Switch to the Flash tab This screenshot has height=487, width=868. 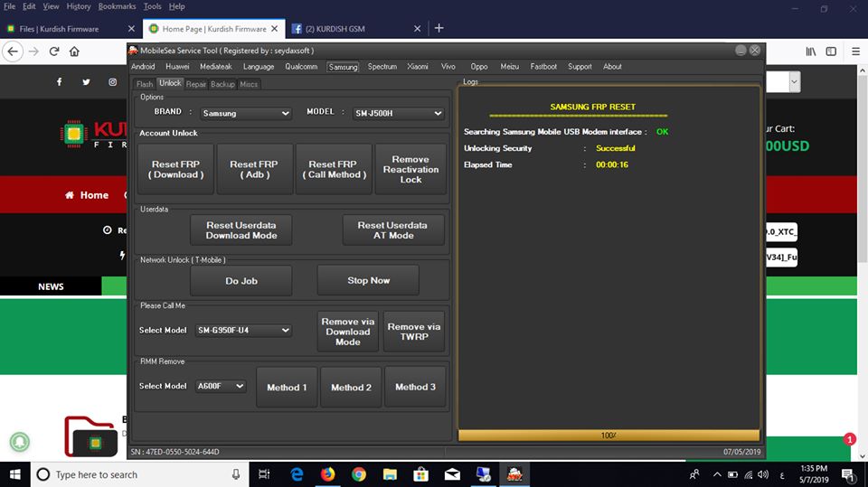click(145, 84)
